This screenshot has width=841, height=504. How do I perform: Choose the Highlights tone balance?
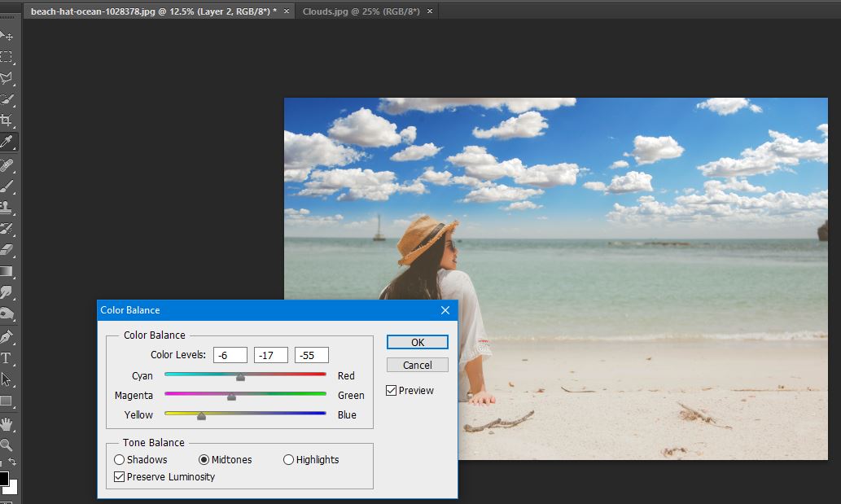[x=288, y=460]
